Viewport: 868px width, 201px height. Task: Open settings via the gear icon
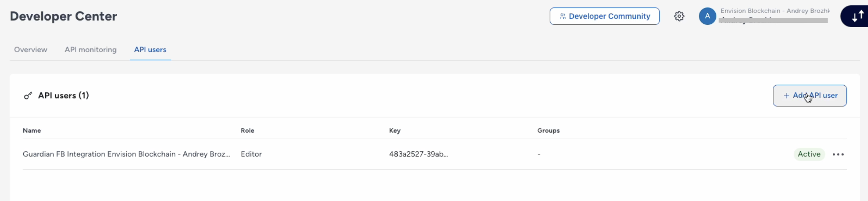679,16
